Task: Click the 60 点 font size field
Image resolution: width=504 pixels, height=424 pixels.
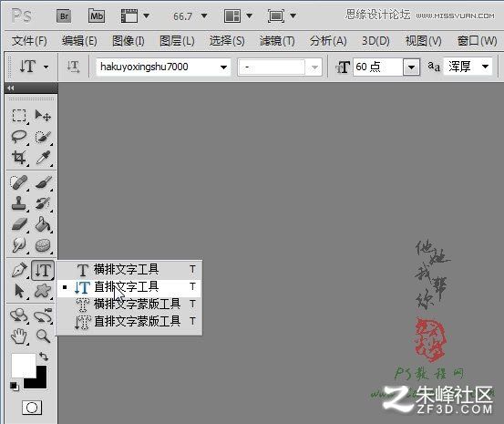Action: click(x=378, y=67)
